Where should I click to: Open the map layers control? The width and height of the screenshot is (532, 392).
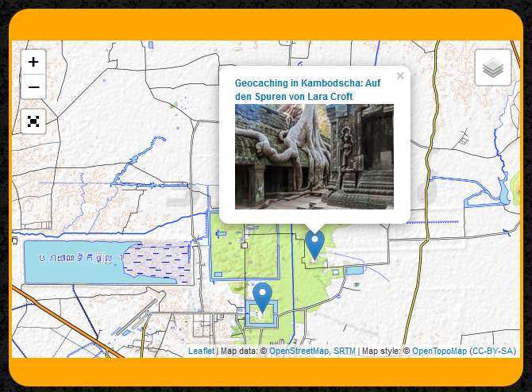click(x=493, y=67)
